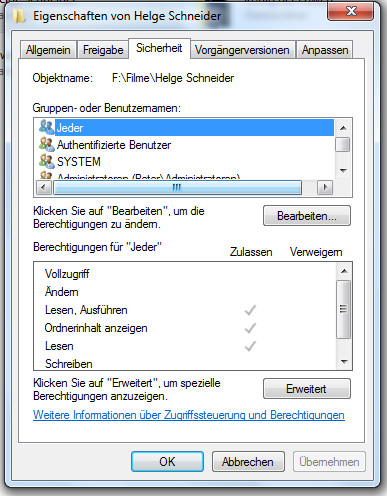Screen dimensions: 387x496
Task: Click user list scroll down arrow
Action: (x=343, y=171)
